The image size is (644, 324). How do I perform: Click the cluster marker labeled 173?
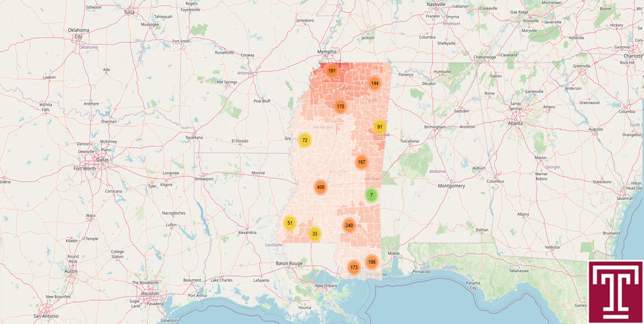click(354, 267)
